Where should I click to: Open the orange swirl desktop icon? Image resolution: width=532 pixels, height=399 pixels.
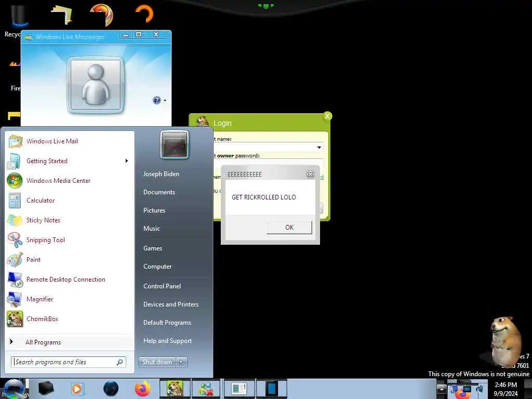[x=101, y=14]
